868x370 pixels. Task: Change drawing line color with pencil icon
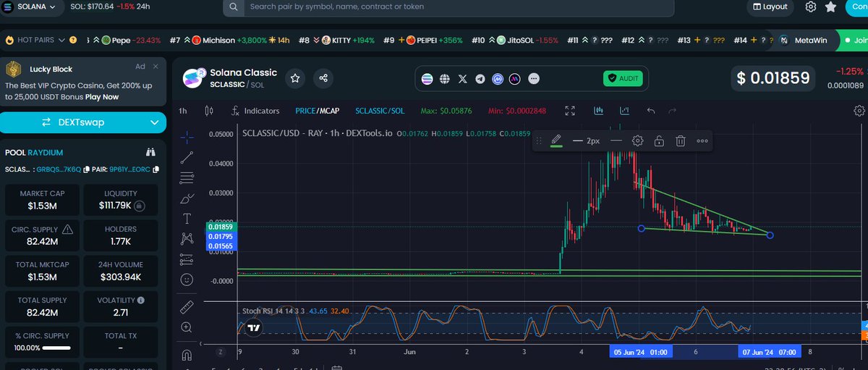(556, 140)
